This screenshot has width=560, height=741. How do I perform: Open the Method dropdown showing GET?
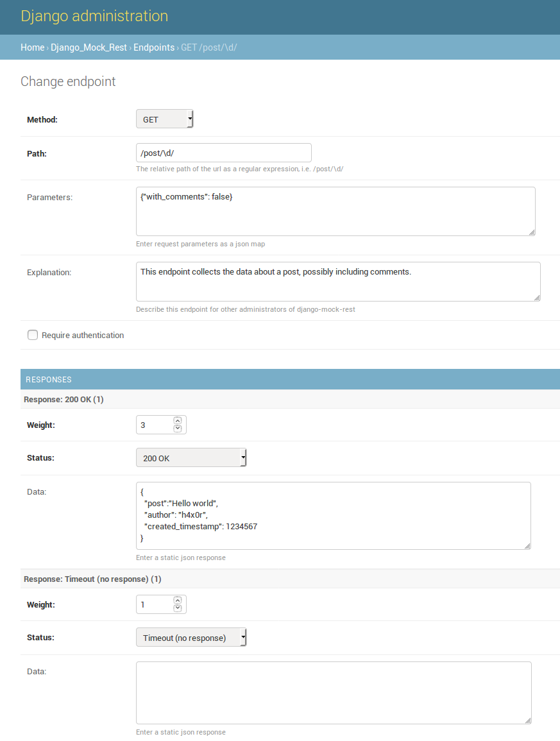pyautogui.click(x=164, y=119)
